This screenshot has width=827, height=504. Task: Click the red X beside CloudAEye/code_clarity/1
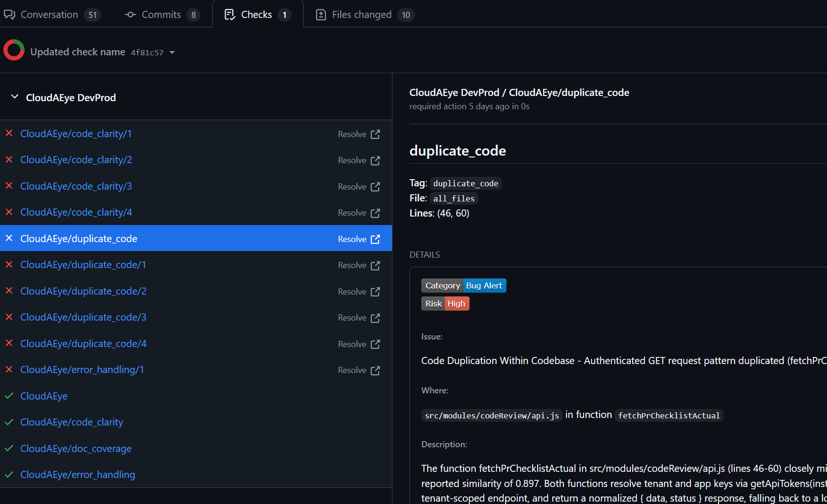point(9,133)
